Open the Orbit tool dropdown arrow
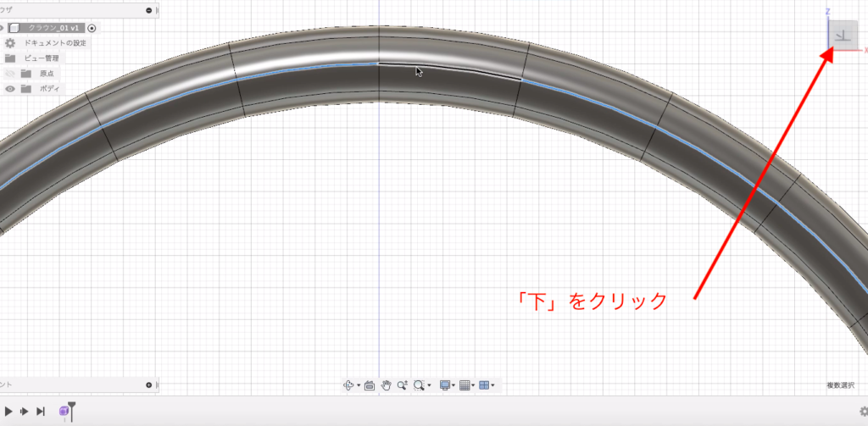Image resolution: width=868 pixels, height=426 pixels. coord(359,386)
